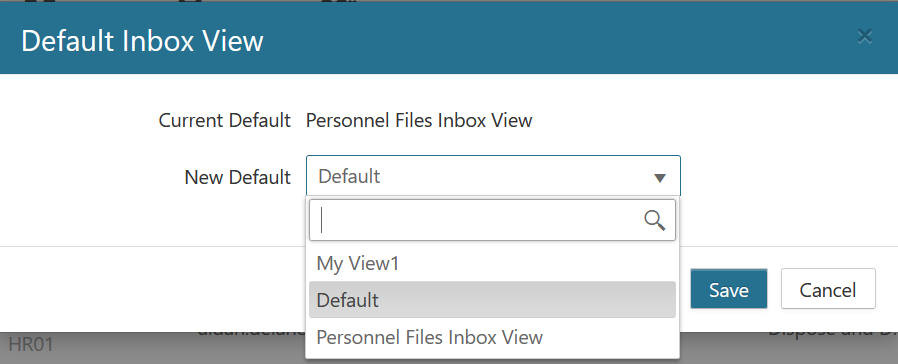
Task: Collapse the New Default dropdown arrow
Action: click(x=660, y=178)
